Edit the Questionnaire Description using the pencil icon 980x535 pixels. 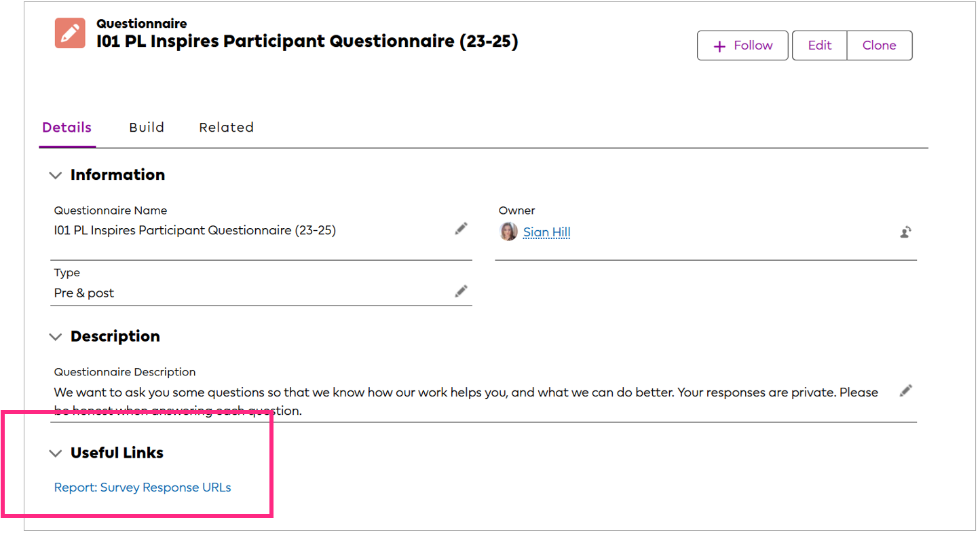[x=905, y=390]
